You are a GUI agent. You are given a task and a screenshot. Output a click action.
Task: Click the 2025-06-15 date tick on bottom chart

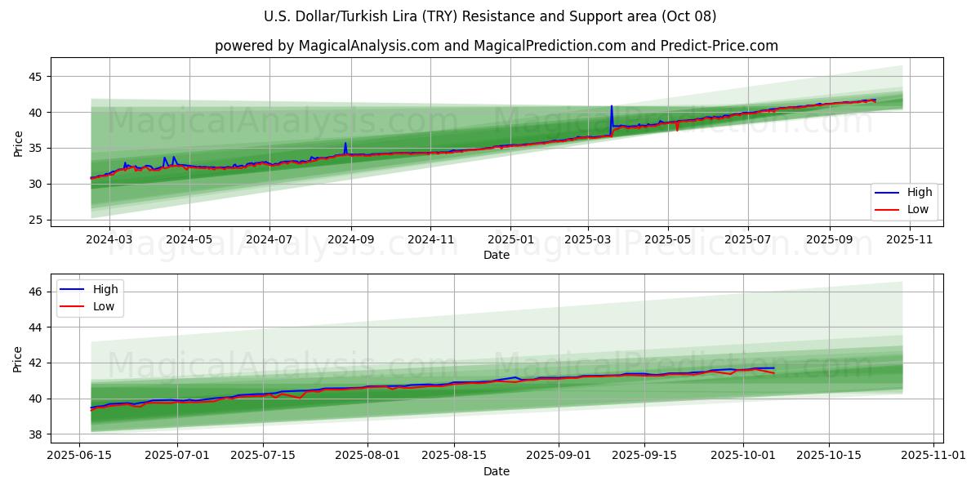pyautogui.click(x=78, y=455)
